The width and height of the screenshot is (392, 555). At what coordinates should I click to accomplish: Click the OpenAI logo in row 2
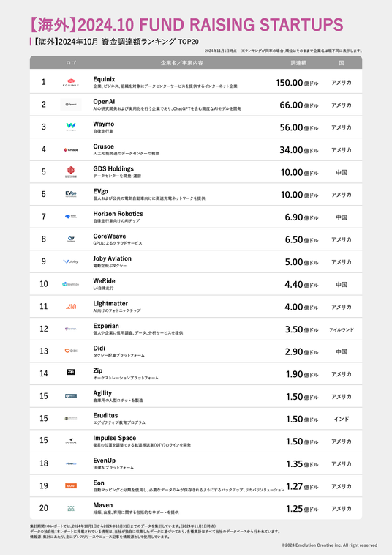[71, 105]
